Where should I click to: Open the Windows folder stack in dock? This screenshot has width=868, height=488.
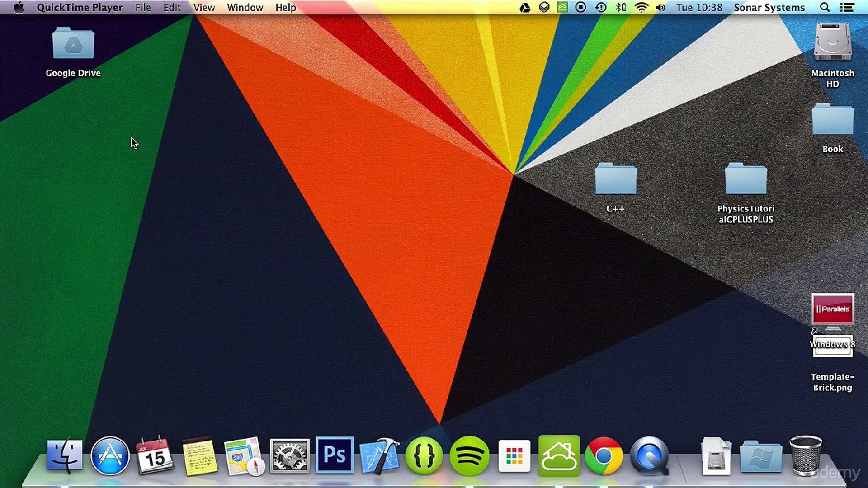pyautogui.click(x=761, y=456)
